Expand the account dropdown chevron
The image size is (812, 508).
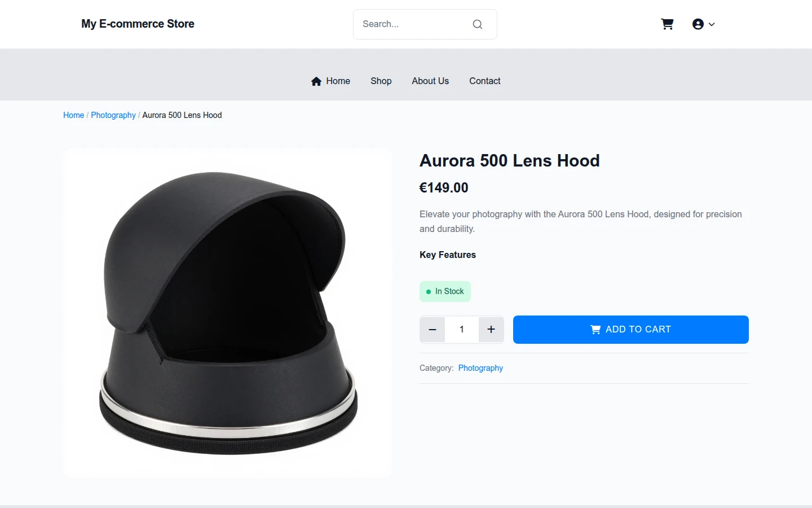(712, 24)
